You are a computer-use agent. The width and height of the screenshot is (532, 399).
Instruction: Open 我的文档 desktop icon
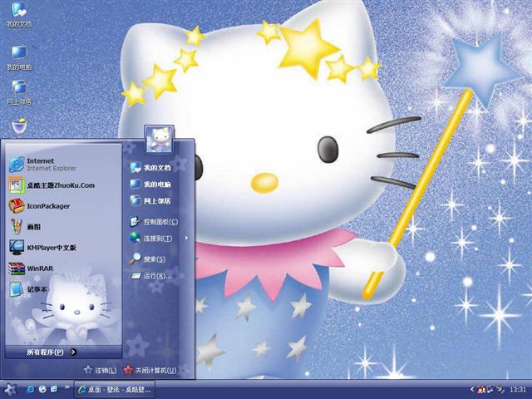coord(19,15)
